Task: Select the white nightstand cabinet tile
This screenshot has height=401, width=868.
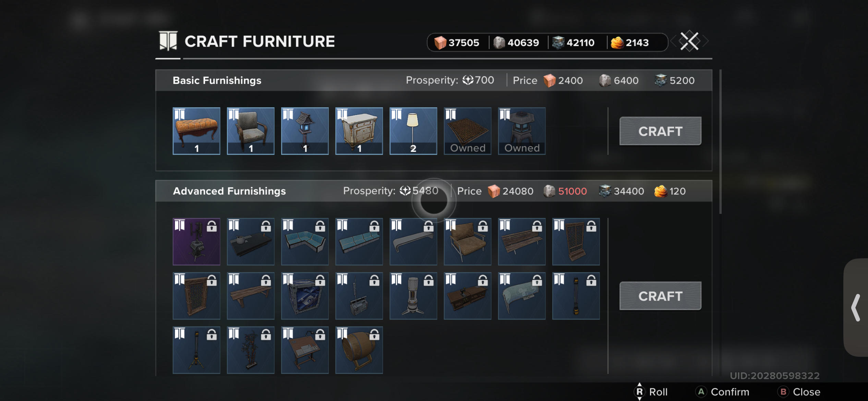Action: [x=359, y=131]
